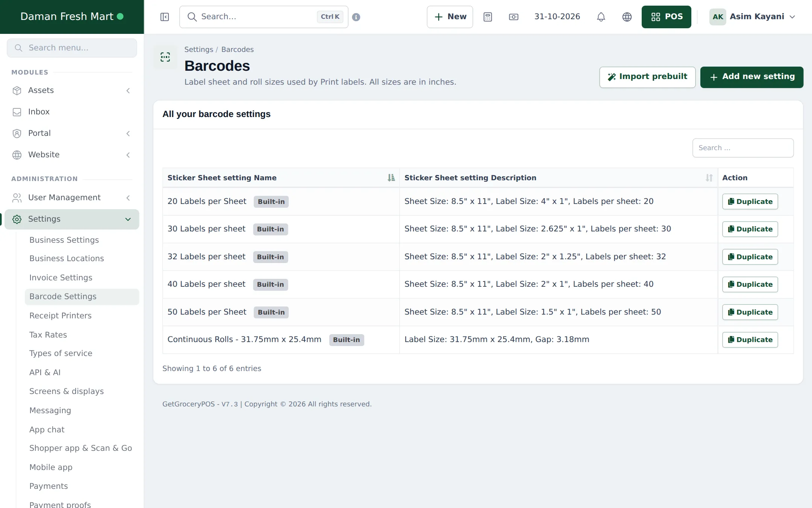Click the cash register icon in the top bar
The height and width of the screenshot is (508, 812).
(x=514, y=17)
